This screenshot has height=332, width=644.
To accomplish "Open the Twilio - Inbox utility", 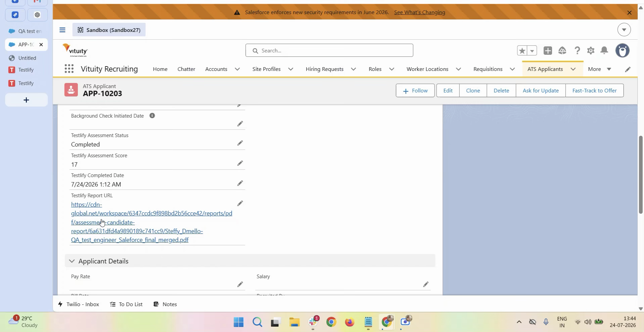I will click(x=79, y=304).
